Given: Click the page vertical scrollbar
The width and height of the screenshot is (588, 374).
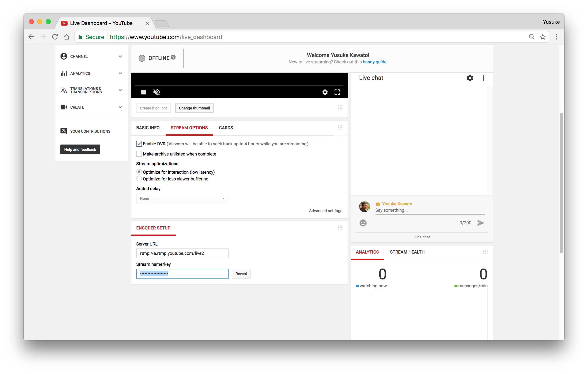Looking at the screenshot, I should 561,183.
